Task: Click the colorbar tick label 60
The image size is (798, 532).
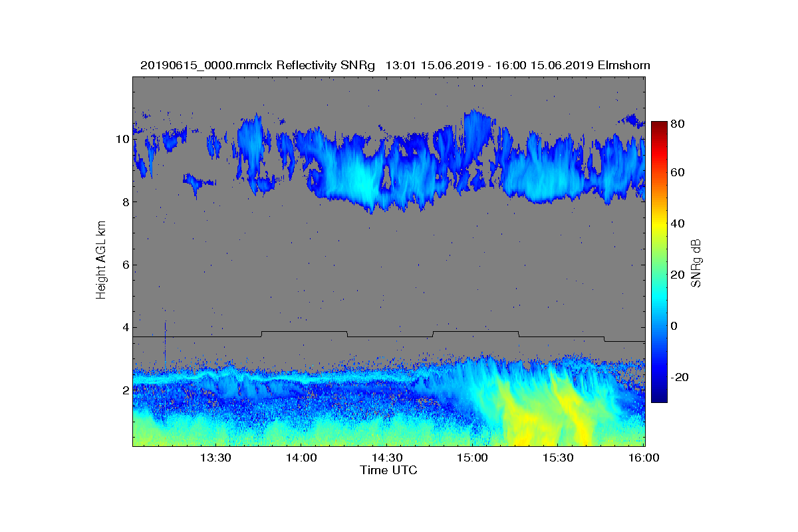Action: coord(678,173)
